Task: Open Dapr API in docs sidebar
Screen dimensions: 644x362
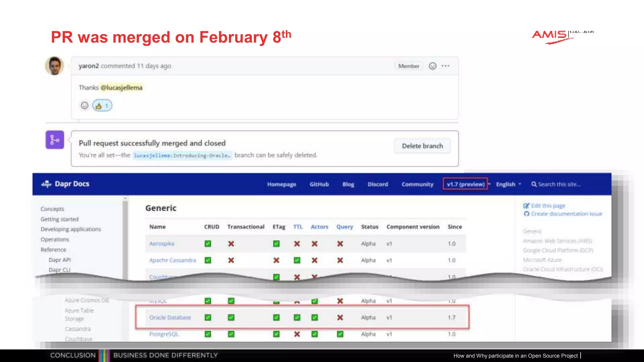Action: (x=60, y=260)
